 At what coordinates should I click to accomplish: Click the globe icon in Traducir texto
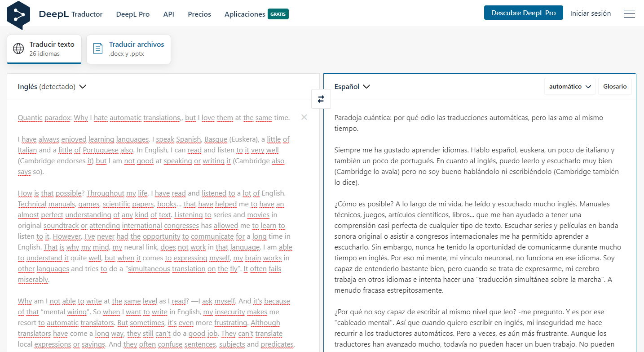18,49
